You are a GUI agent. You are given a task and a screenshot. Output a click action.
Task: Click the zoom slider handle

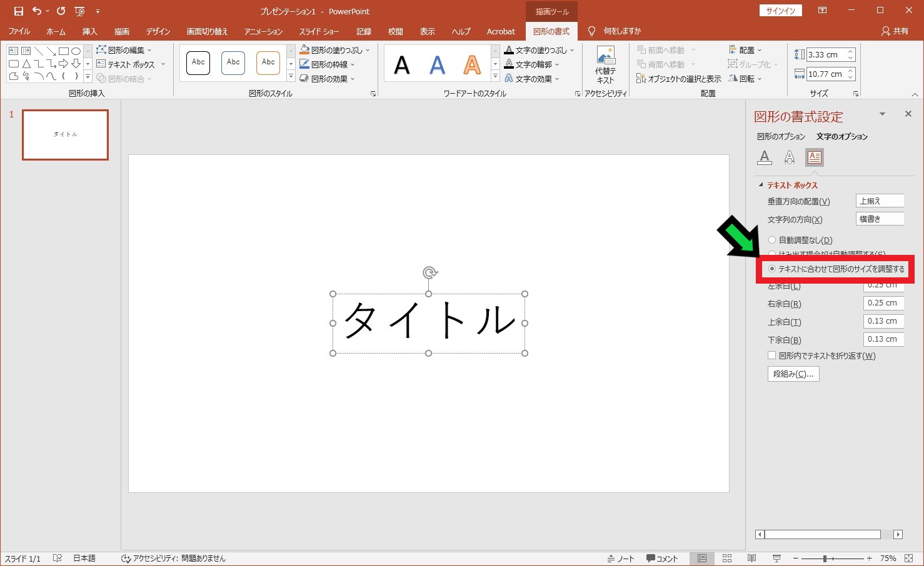[x=825, y=559]
